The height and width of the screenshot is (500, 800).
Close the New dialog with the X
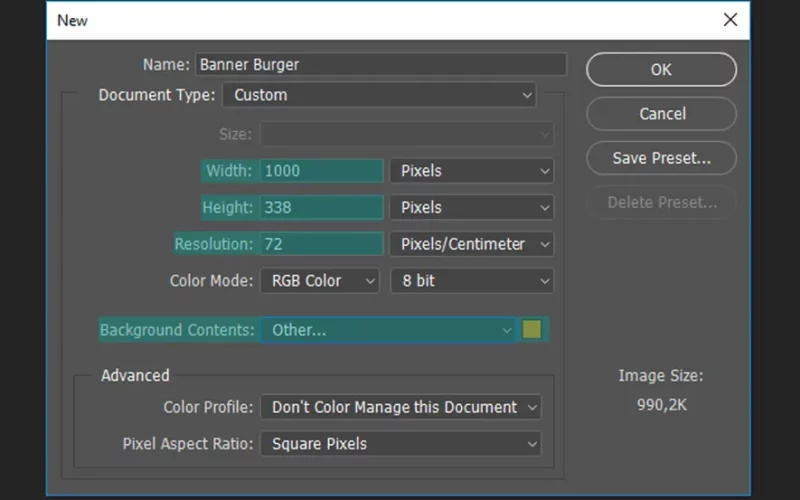click(x=730, y=20)
